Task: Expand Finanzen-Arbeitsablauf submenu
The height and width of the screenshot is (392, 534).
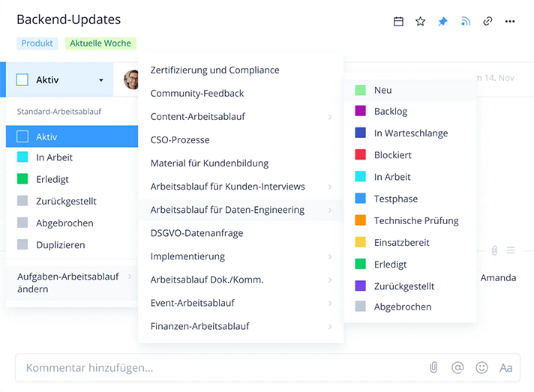Action: tap(330, 326)
